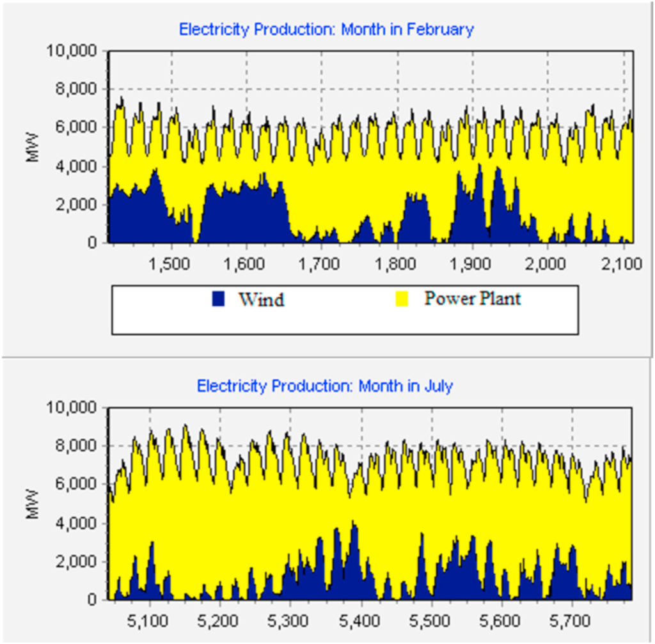Click the 8,000 y-axis label on July chart
The width and height of the screenshot is (655, 644).
tap(75, 446)
